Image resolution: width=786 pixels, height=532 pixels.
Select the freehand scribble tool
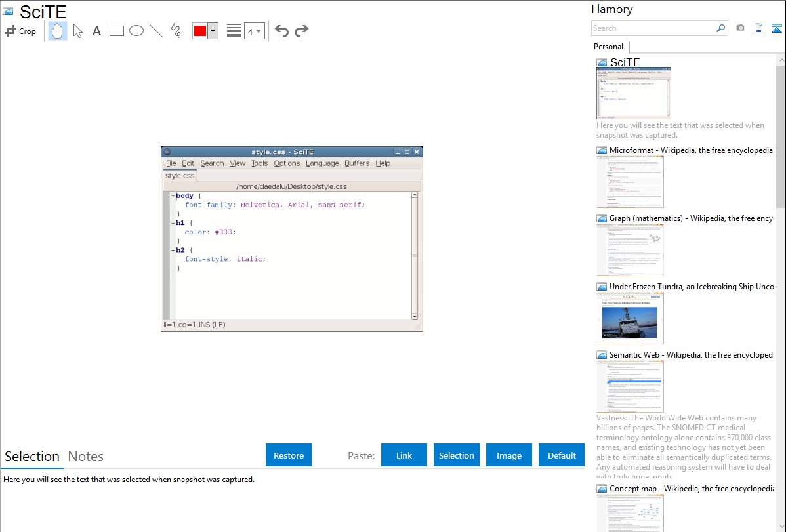pyautogui.click(x=176, y=31)
